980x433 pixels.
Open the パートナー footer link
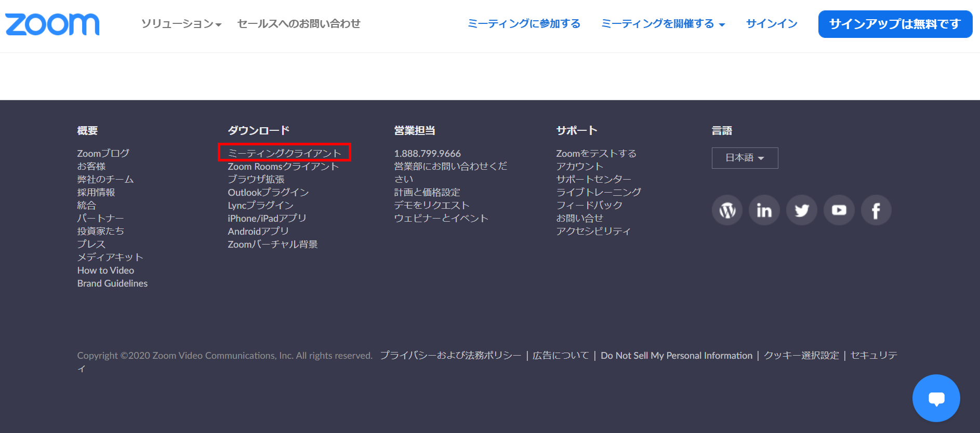(101, 218)
